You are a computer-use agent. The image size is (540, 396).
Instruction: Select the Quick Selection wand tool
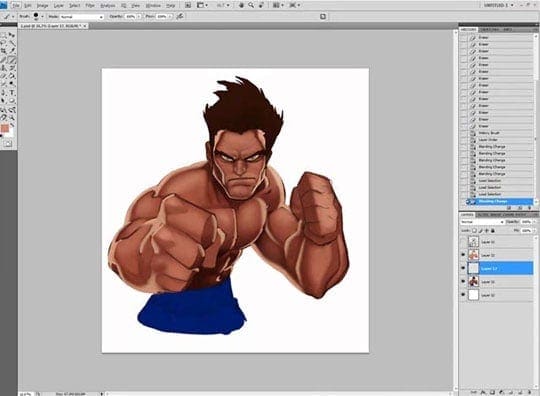[x=12, y=42]
